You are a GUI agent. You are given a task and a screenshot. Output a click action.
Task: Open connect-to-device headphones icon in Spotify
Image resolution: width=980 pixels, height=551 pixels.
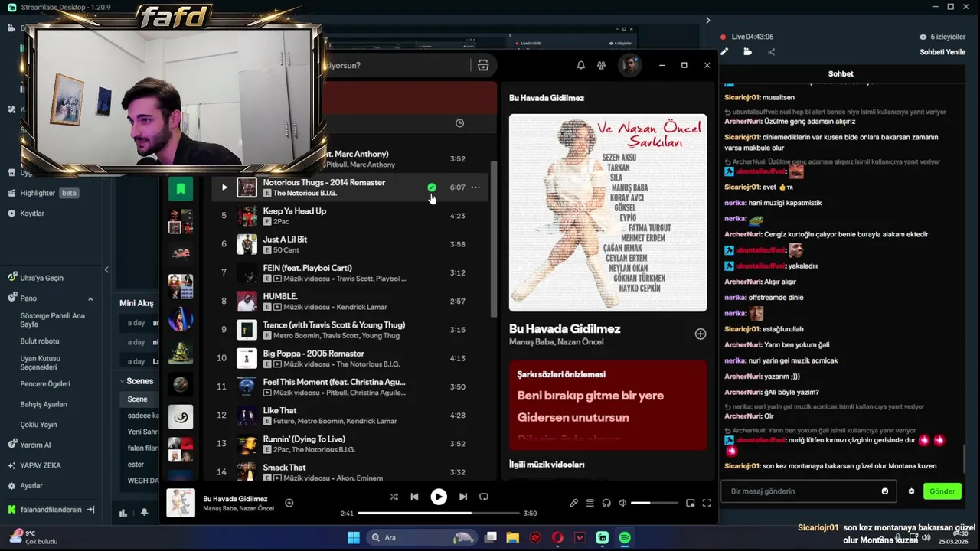606,503
